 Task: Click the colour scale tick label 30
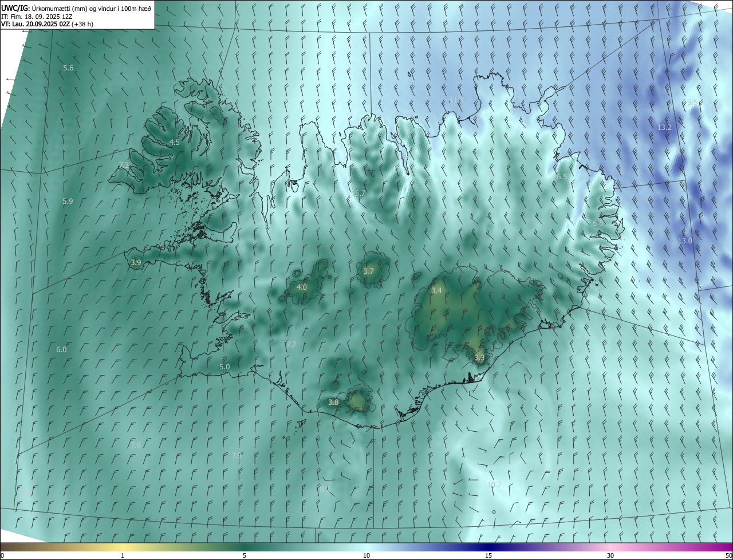[610, 555]
